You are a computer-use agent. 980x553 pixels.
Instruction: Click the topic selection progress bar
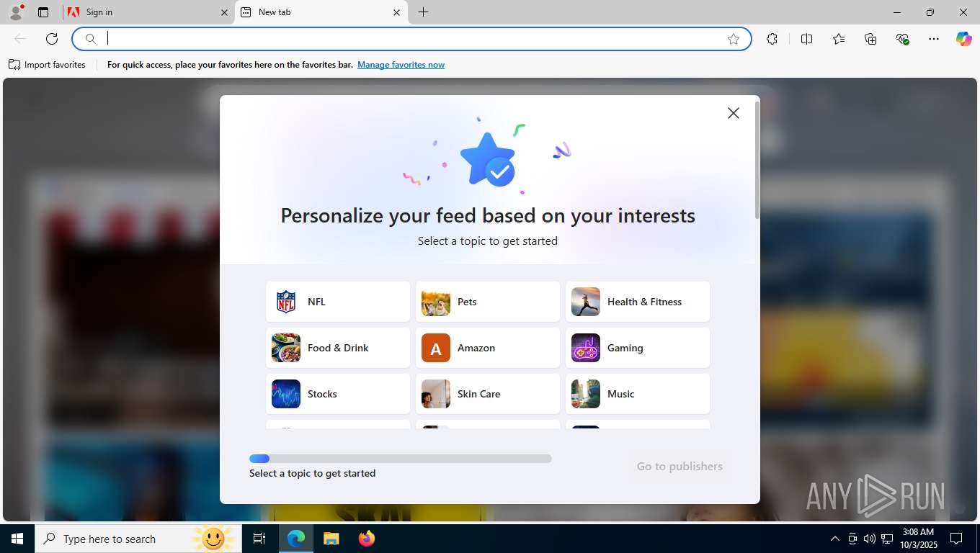click(x=401, y=459)
